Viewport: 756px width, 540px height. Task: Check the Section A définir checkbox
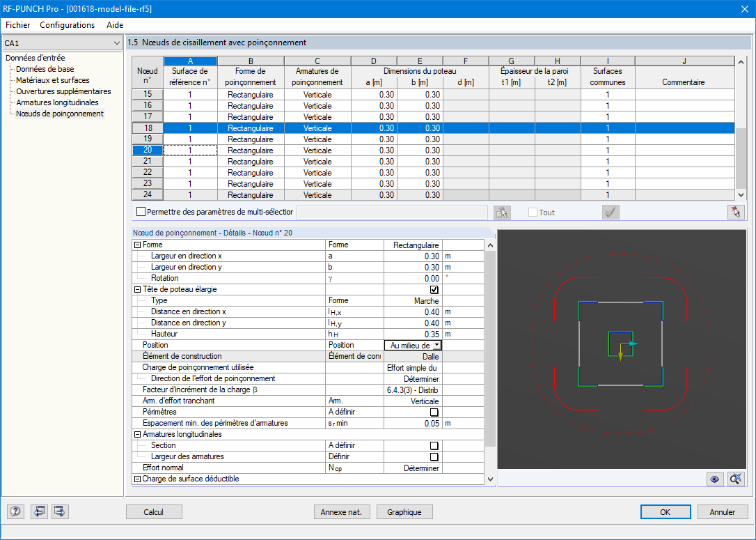tap(434, 445)
